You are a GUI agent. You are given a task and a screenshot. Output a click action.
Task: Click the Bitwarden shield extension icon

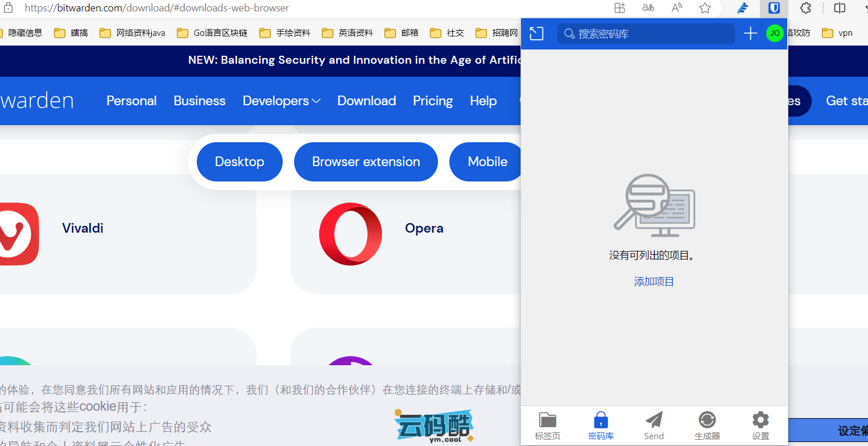pyautogui.click(x=774, y=8)
